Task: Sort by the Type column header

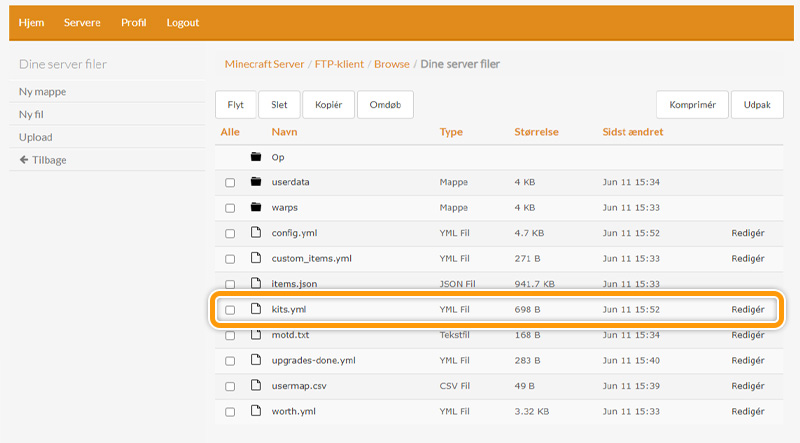Action: click(x=451, y=132)
